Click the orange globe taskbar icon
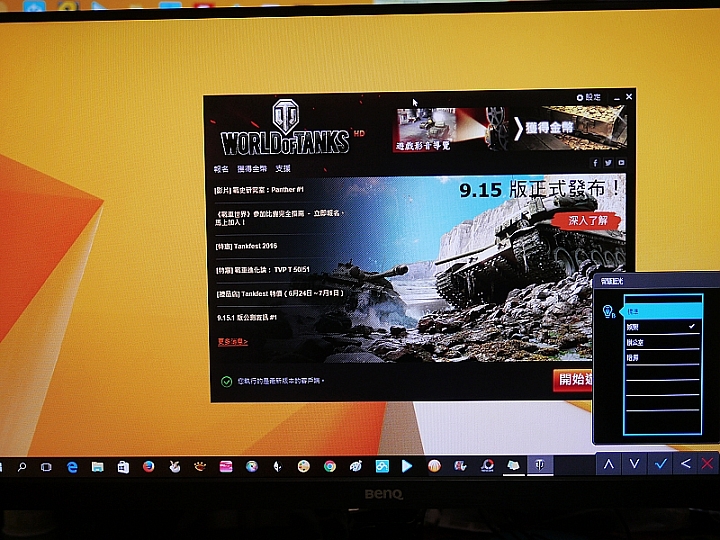Viewport: 720px width, 540px height. (434, 466)
